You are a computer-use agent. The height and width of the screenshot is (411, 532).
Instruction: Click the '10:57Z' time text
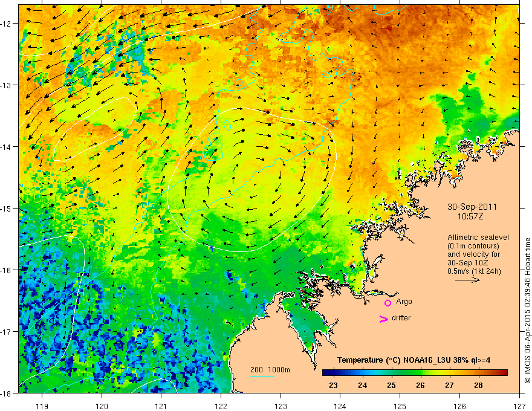point(470,216)
